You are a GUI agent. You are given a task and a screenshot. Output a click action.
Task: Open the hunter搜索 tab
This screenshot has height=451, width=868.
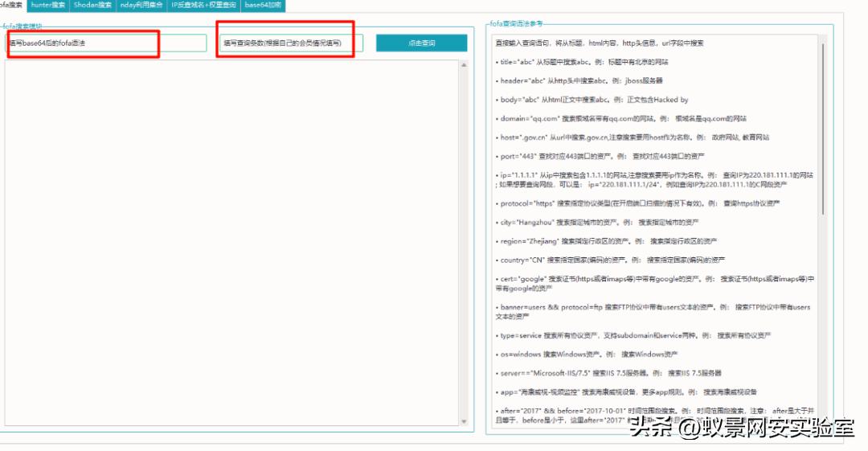(47, 5)
